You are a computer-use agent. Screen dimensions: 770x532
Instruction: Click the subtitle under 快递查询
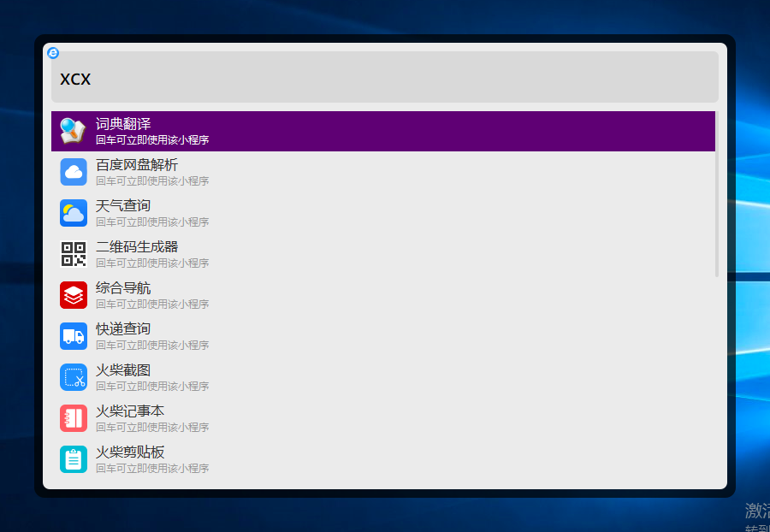tap(152, 346)
